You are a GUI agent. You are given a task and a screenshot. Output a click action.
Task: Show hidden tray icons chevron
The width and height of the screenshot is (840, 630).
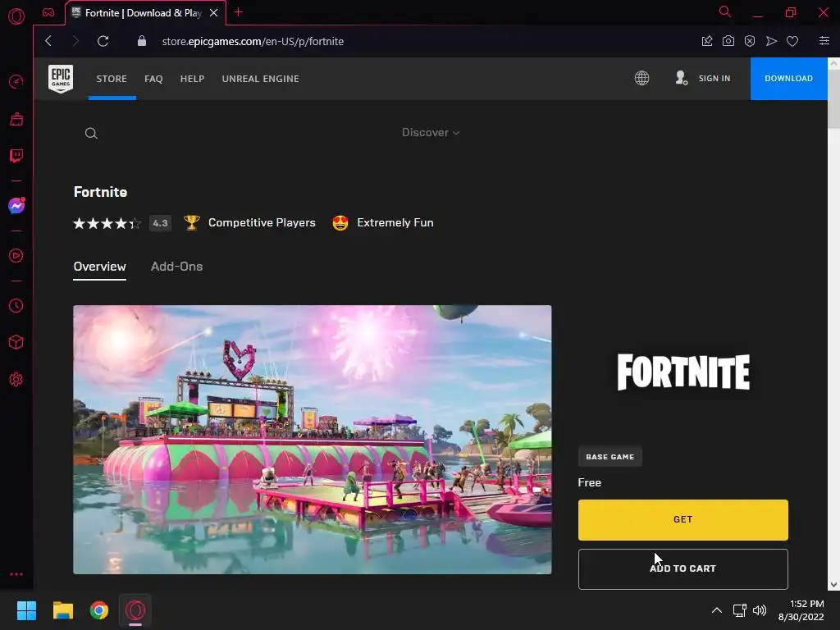716,610
